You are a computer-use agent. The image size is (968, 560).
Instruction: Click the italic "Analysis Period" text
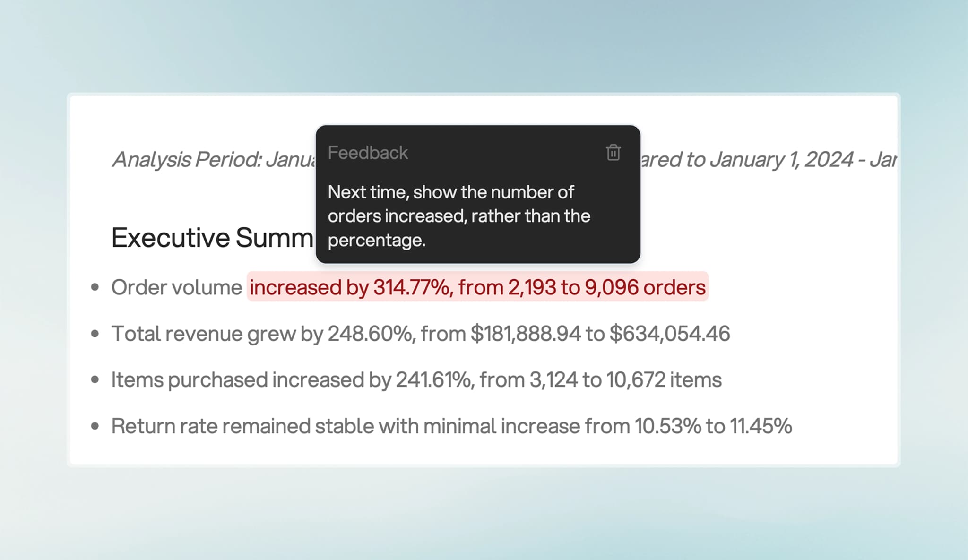click(x=214, y=159)
